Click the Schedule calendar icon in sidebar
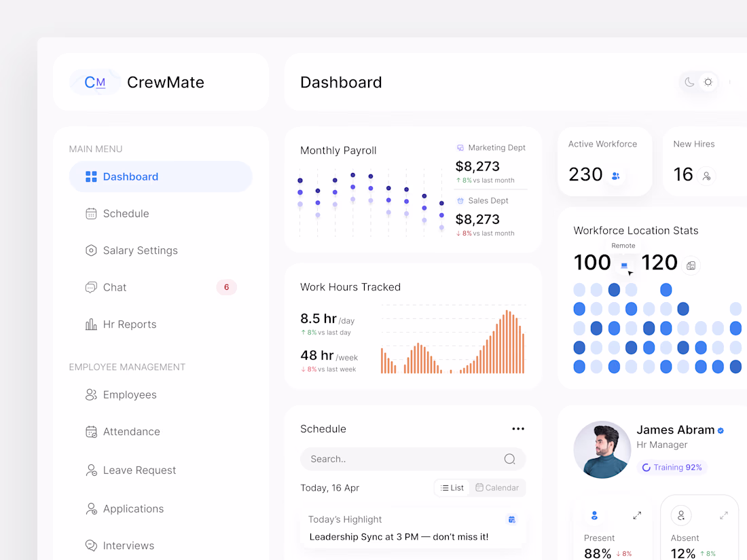This screenshot has height=560, width=747. click(x=91, y=214)
